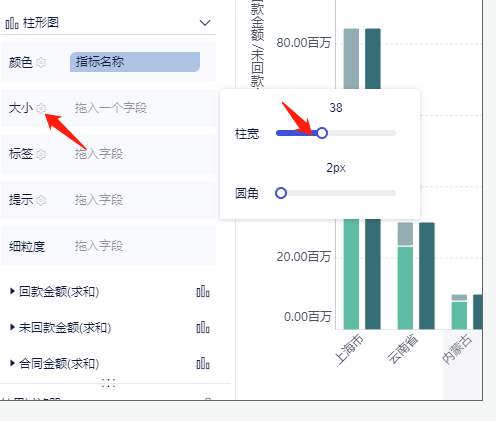
Task: Click chart type icon for 回款金额(求和)
Action: pos(203,291)
